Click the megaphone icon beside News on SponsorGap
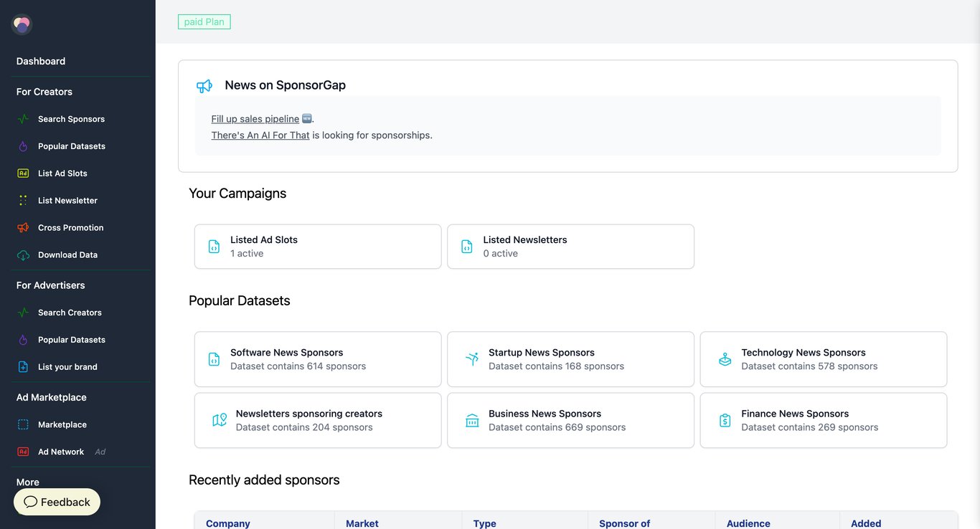 pos(204,86)
